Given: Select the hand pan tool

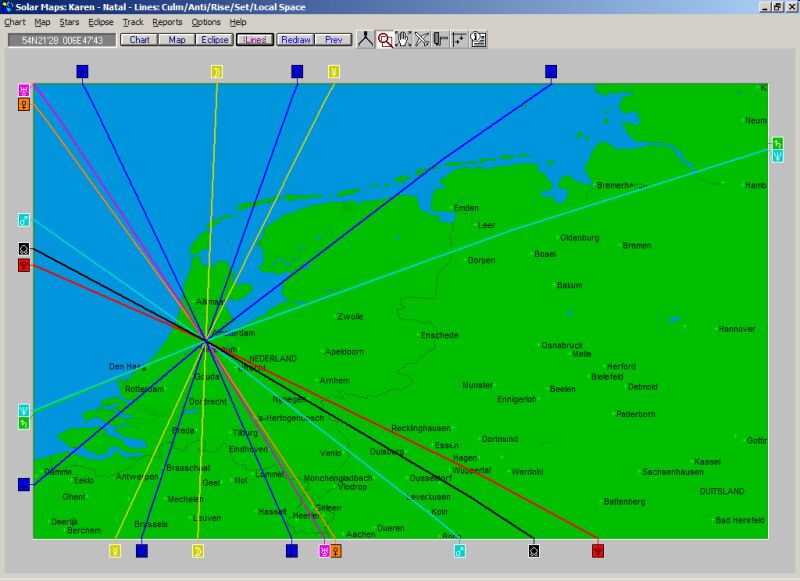Looking at the screenshot, I should tap(403, 40).
